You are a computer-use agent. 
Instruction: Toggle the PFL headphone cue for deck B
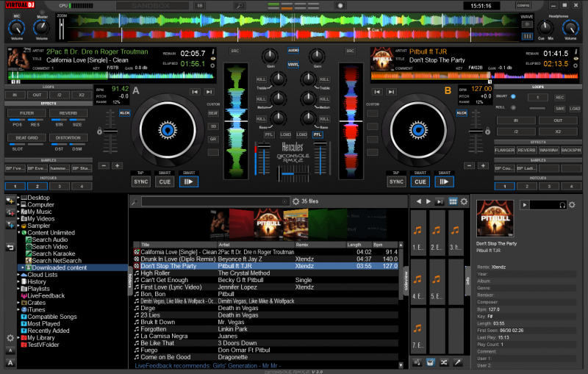pyautogui.click(x=318, y=134)
